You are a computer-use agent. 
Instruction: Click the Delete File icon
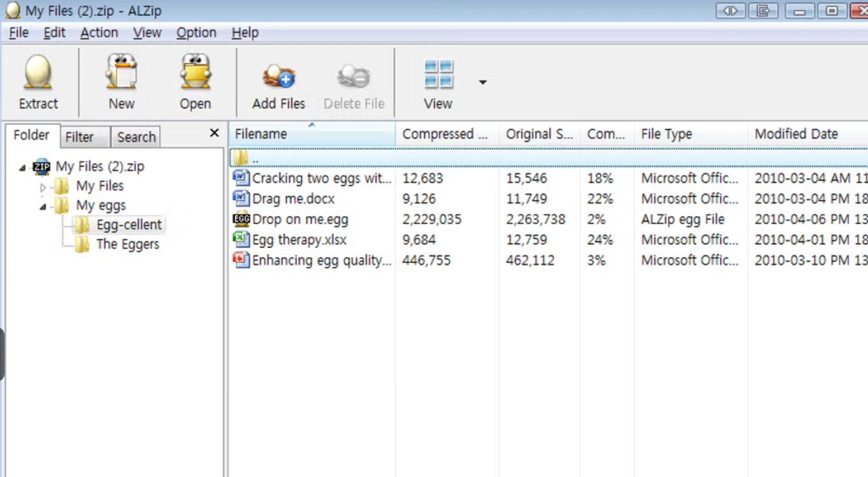tap(353, 76)
